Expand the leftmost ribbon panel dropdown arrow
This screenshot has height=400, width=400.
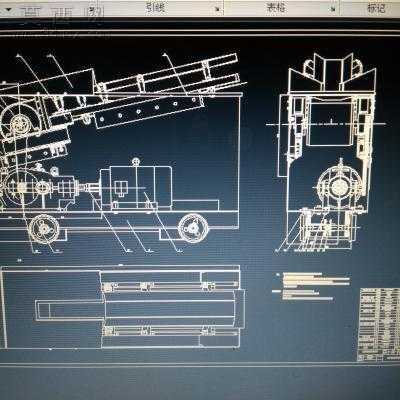click(x=9, y=10)
